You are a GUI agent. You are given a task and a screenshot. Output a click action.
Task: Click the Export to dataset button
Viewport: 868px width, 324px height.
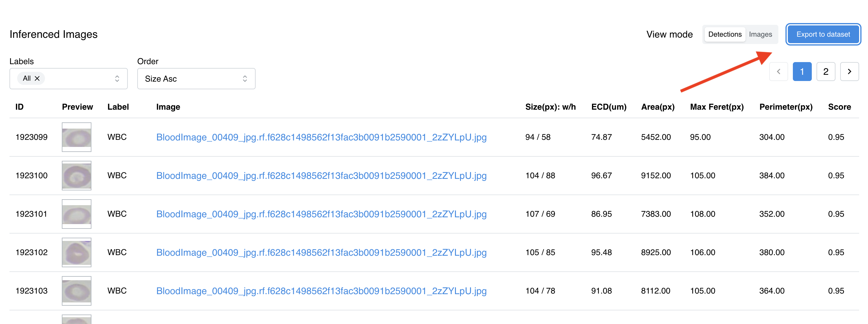823,34
